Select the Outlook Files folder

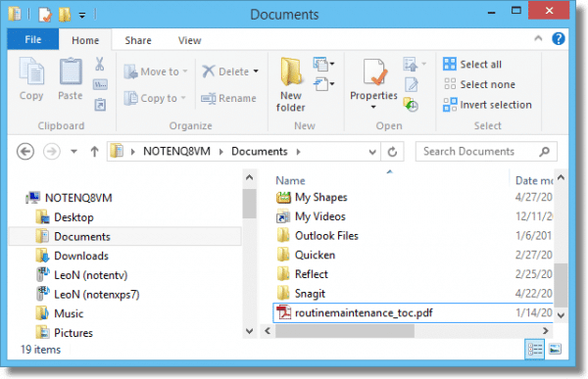pos(326,235)
